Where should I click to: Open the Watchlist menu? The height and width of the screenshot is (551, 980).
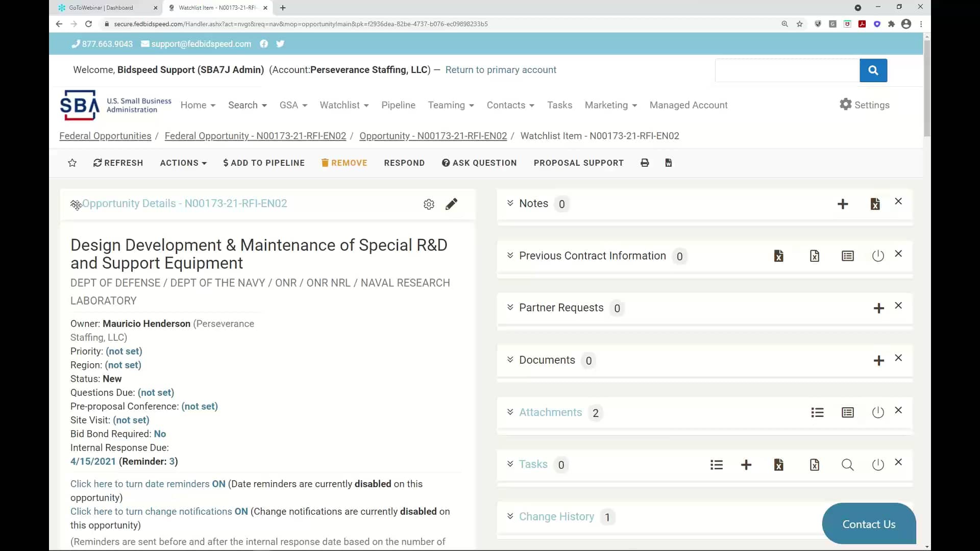tap(344, 105)
